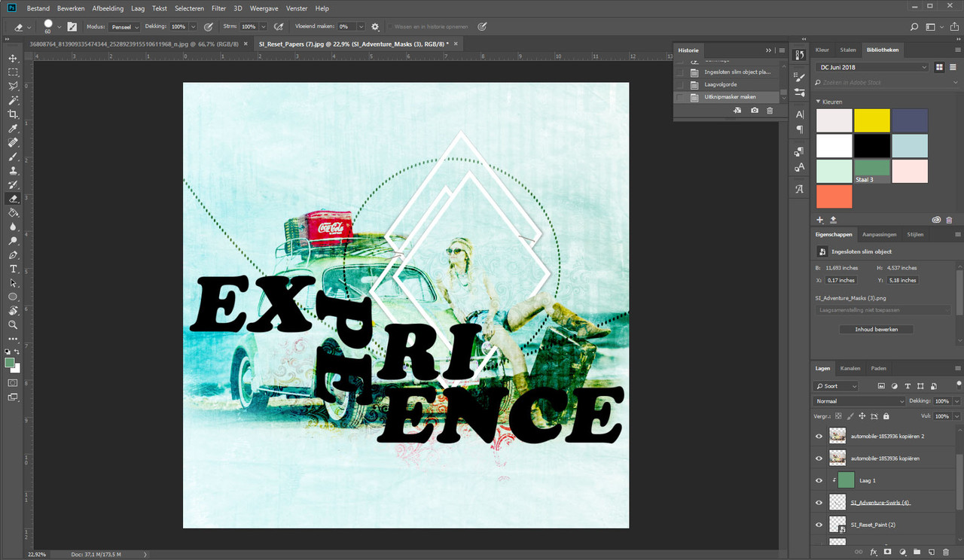
Task: Open the Filter menu
Action: (x=218, y=8)
